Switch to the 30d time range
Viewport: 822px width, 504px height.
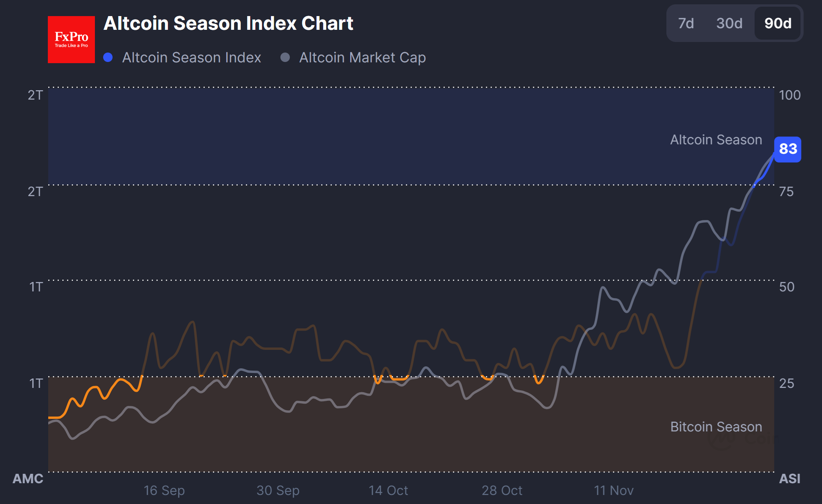(x=729, y=24)
